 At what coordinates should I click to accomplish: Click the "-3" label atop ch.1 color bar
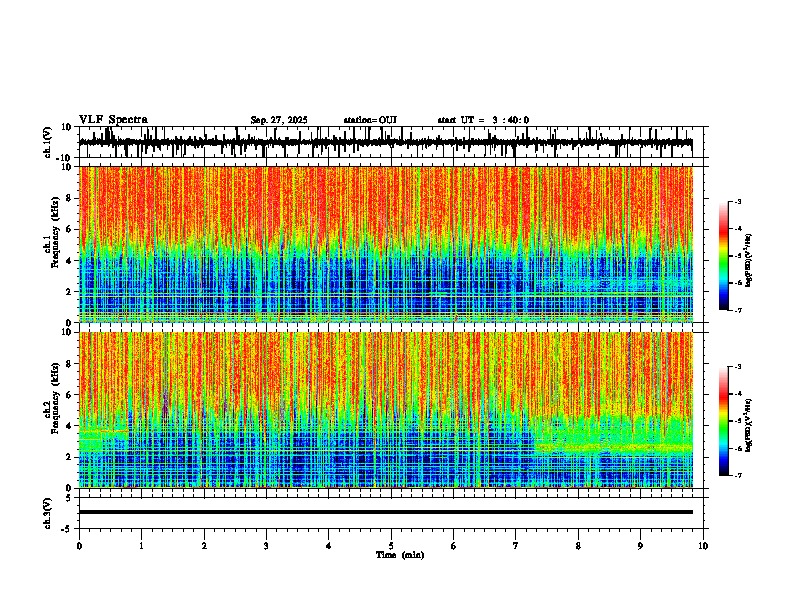pos(738,201)
